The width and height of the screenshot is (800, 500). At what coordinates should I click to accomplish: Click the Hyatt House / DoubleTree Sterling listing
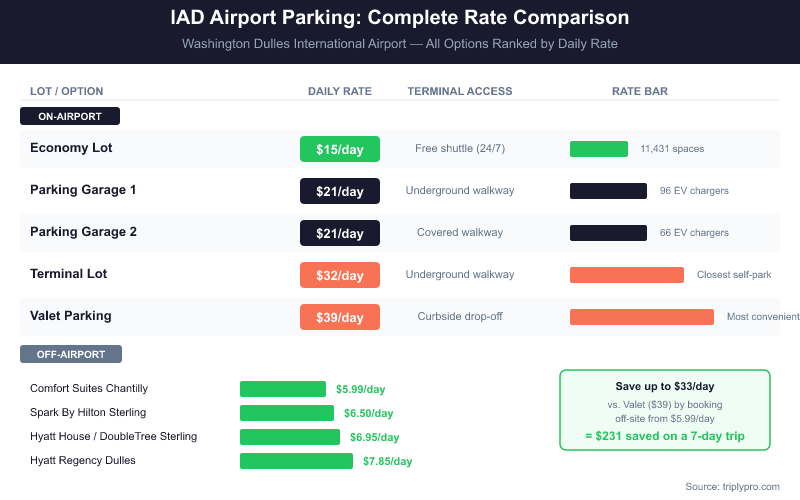[x=113, y=436]
